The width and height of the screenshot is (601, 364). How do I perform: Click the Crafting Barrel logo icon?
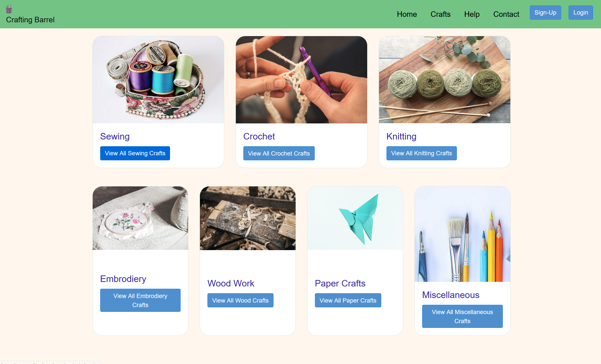9,9
